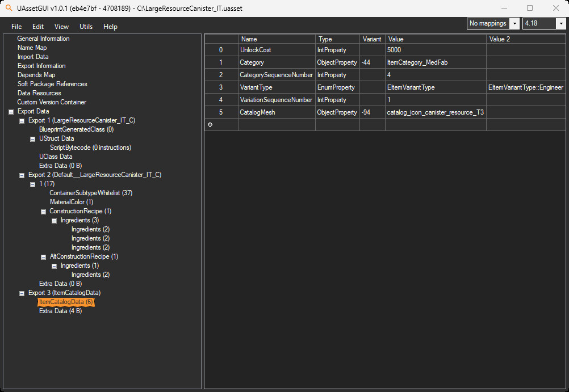The width and height of the screenshot is (569, 392).
Task: Open the File menu
Action: pos(16,27)
